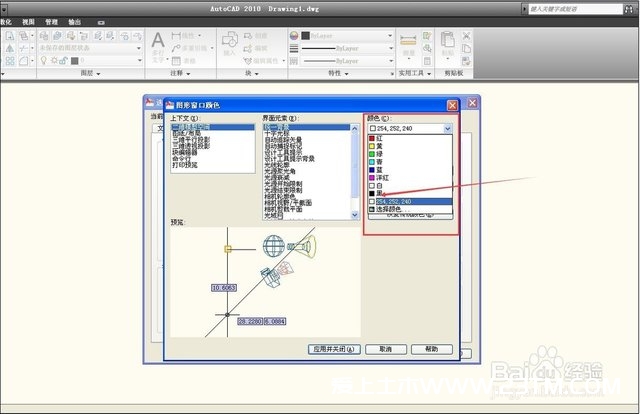This screenshot has height=414, width=640.
Task: Click the Layer Properties icon in ribbon
Action: [x=44, y=36]
